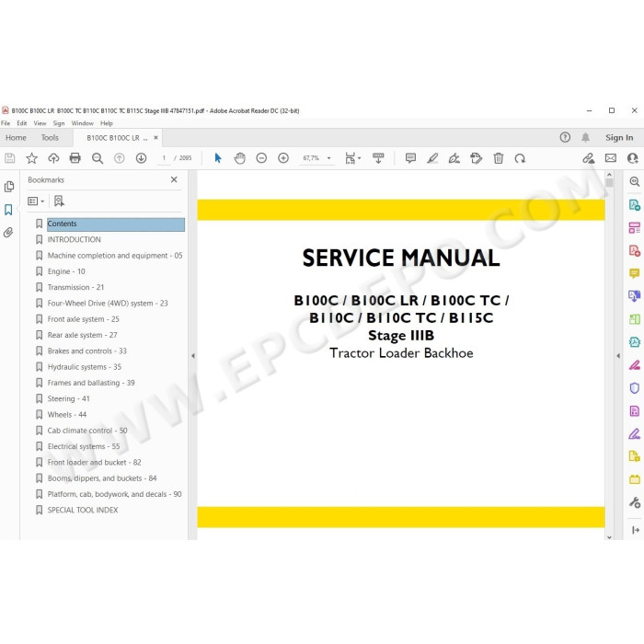Open Attachments paperclip panel

tap(8, 233)
